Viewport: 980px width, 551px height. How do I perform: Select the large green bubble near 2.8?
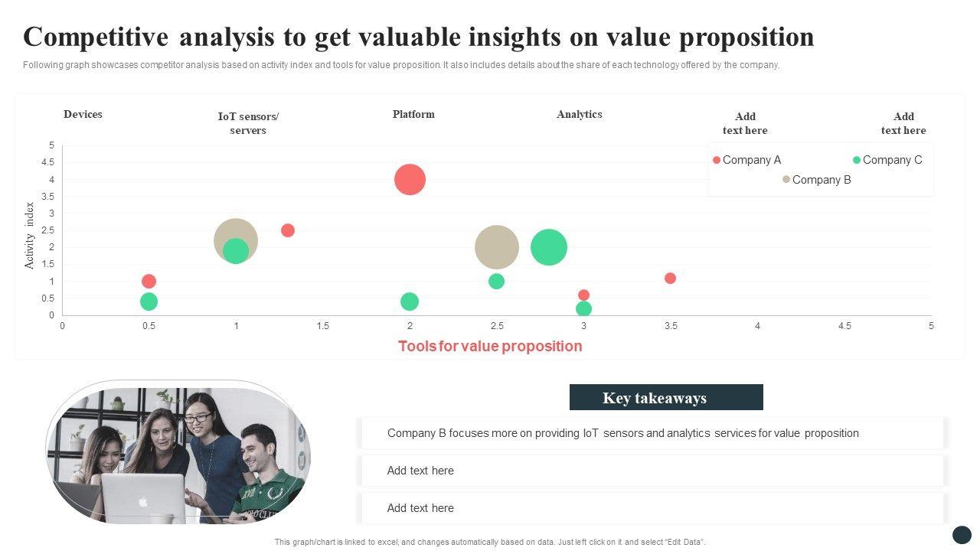(x=548, y=247)
